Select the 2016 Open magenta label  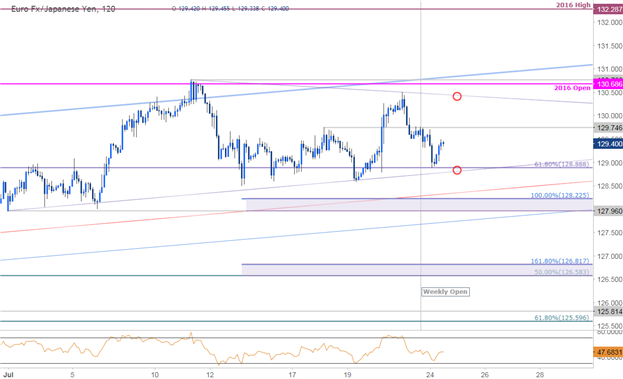click(x=572, y=88)
